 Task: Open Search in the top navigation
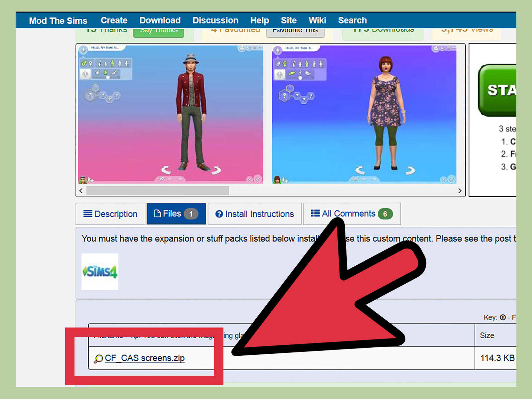click(x=352, y=21)
